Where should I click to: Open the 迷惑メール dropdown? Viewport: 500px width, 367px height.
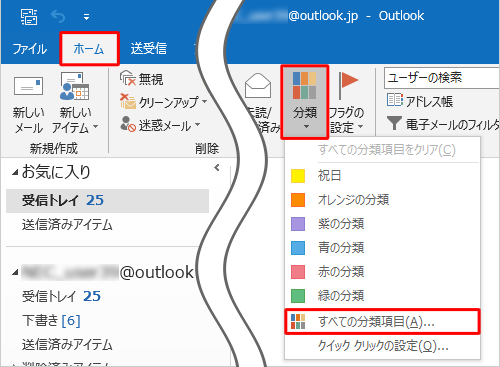[x=160, y=125]
